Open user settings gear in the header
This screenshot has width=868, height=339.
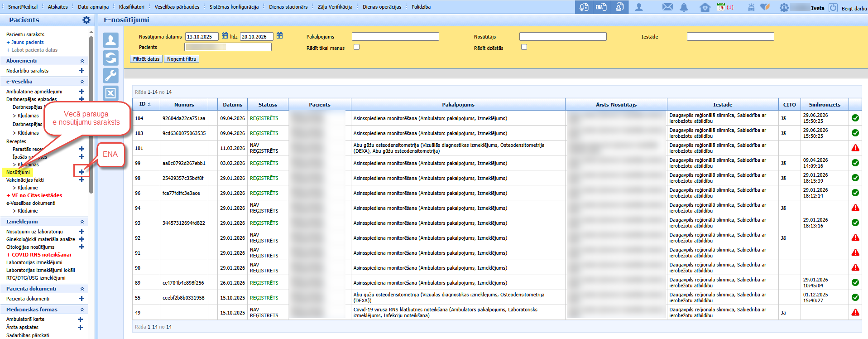coord(784,8)
